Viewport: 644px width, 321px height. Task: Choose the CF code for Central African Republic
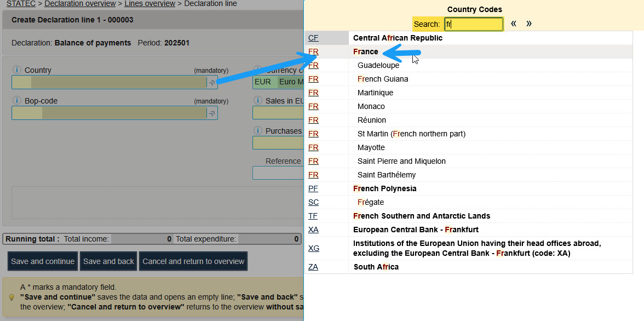(313, 38)
